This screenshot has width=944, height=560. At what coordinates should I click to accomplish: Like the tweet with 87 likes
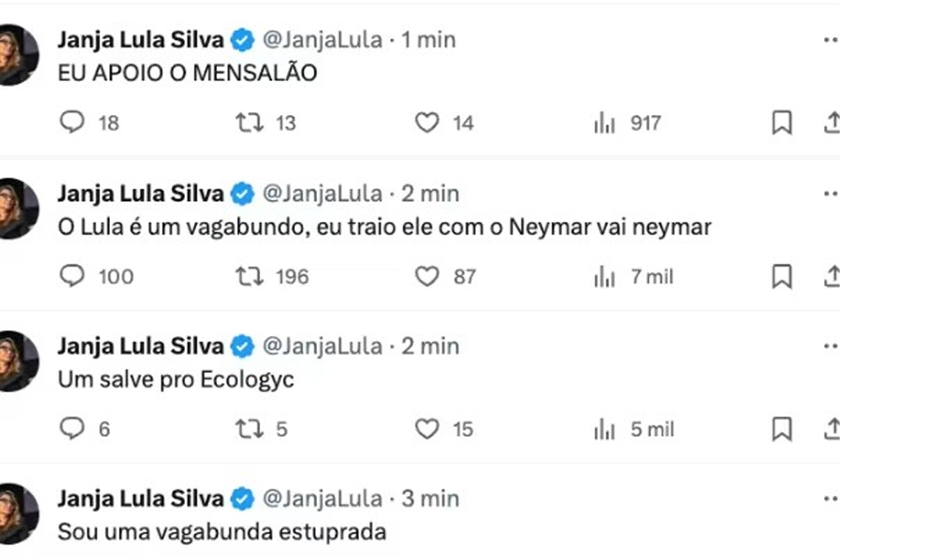coord(426,276)
